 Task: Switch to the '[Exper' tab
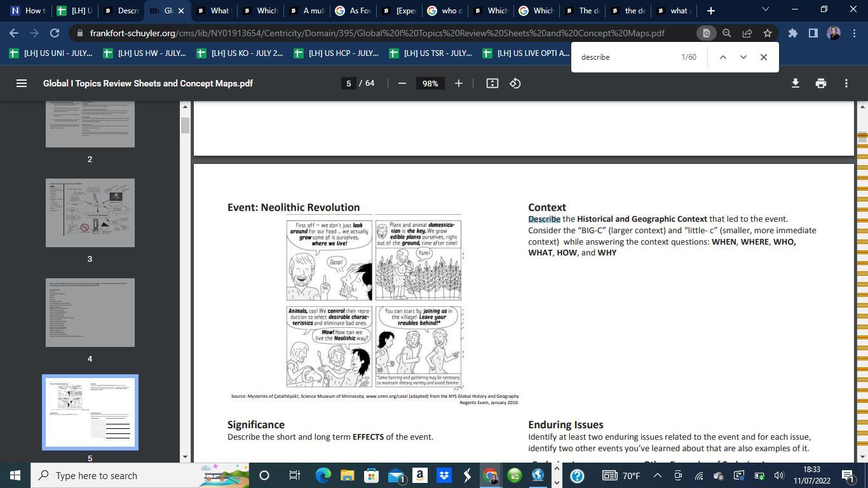pos(398,10)
